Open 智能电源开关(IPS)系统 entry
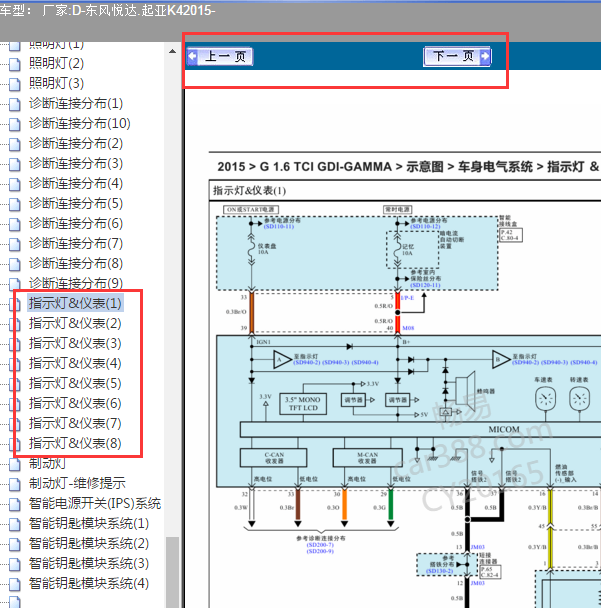The width and height of the screenshot is (601, 608). coord(95,504)
